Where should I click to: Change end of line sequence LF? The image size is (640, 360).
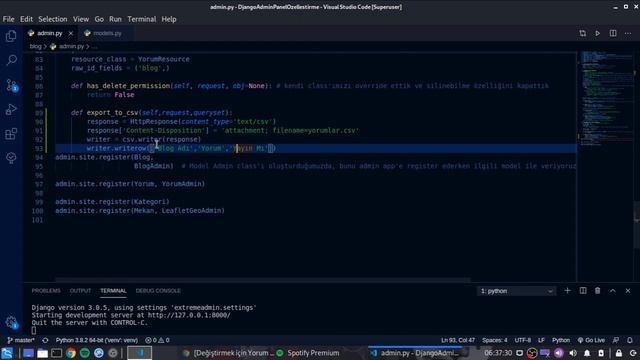pos(541,340)
